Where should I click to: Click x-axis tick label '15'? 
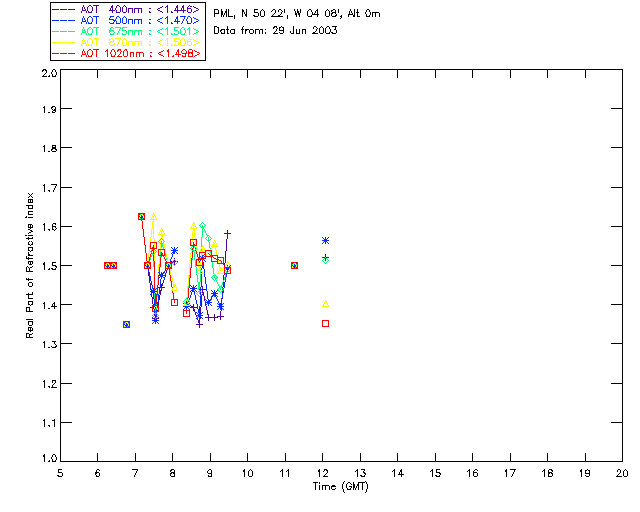coord(435,473)
